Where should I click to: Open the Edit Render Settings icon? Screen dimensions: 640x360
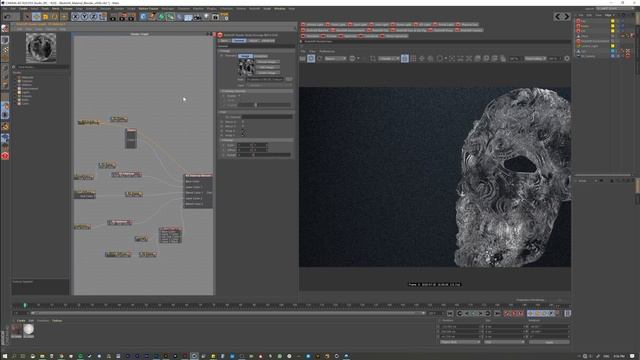131,17
